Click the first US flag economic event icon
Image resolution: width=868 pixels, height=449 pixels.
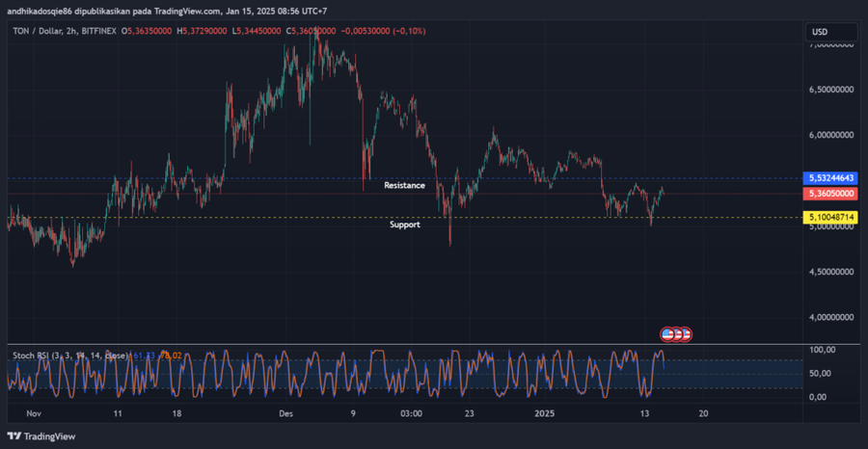coord(667,334)
